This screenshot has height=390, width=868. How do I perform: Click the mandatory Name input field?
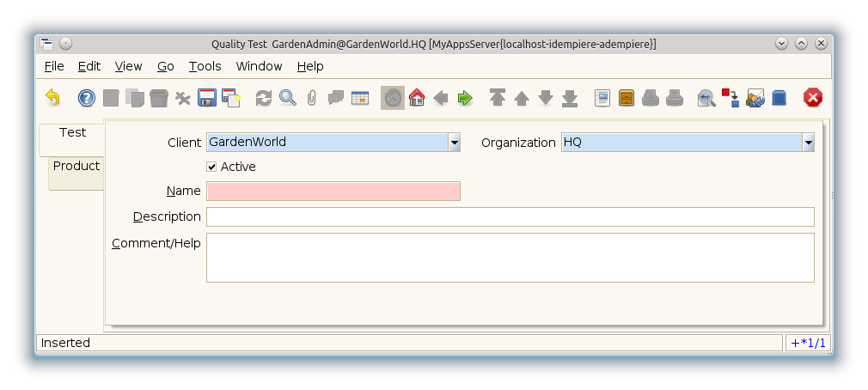333,192
